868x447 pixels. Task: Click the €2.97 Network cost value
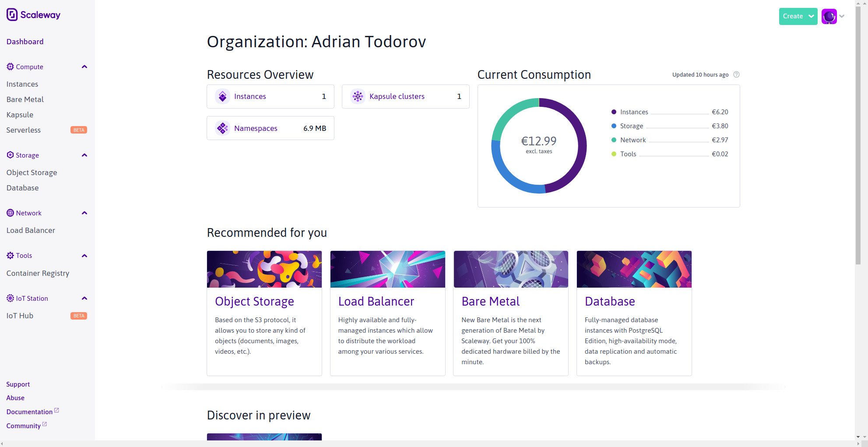[720, 140]
